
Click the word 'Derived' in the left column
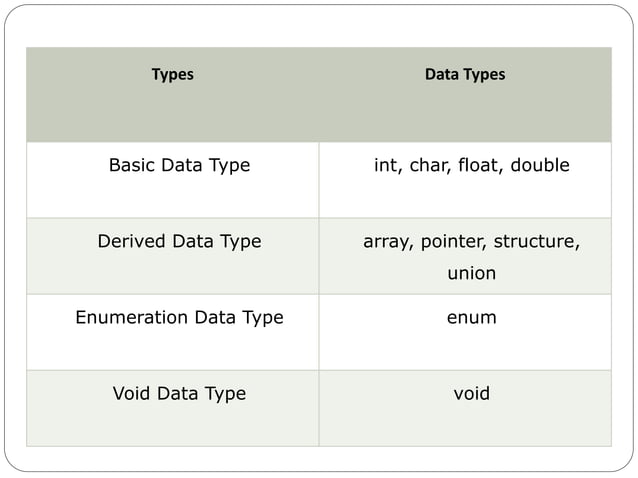coord(132,242)
